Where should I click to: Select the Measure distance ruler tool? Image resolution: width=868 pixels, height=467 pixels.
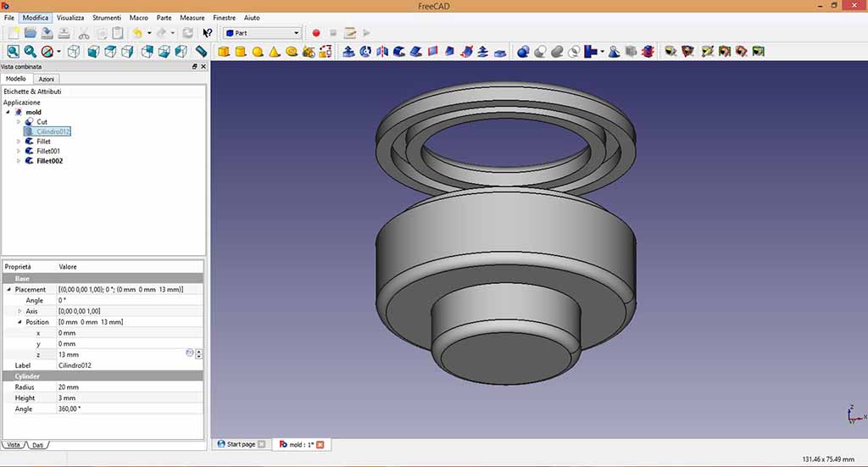click(x=202, y=52)
